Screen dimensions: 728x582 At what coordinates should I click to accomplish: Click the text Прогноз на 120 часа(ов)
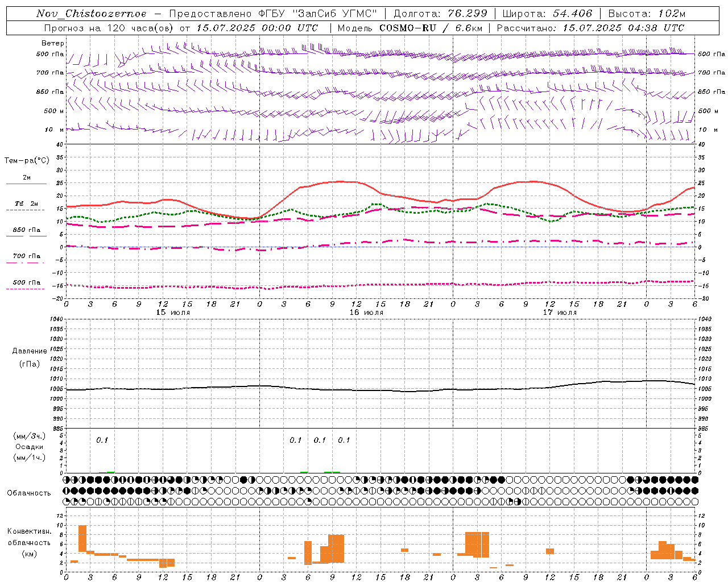[109, 28]
